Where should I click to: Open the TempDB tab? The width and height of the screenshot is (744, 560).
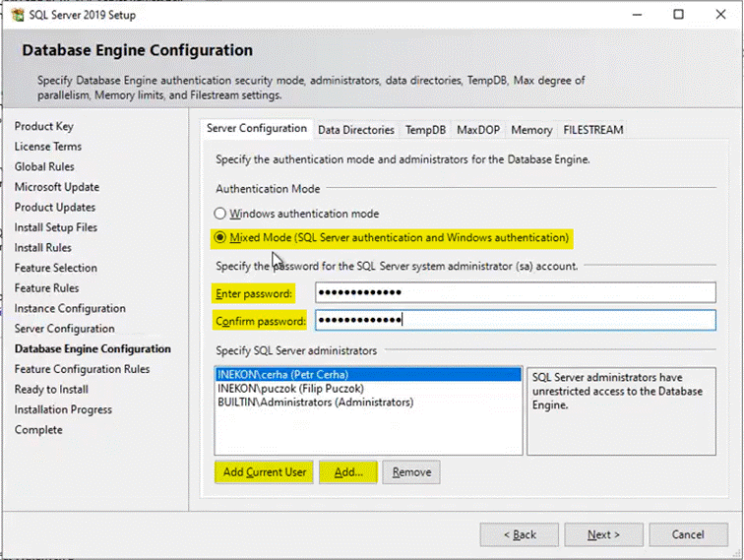(x=425, y=130)
